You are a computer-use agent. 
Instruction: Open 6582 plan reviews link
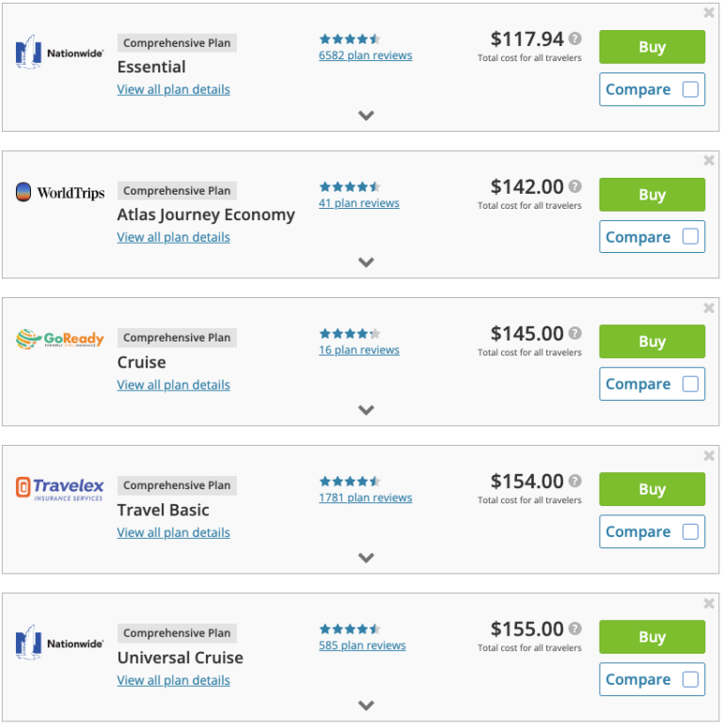pos(365,55)
